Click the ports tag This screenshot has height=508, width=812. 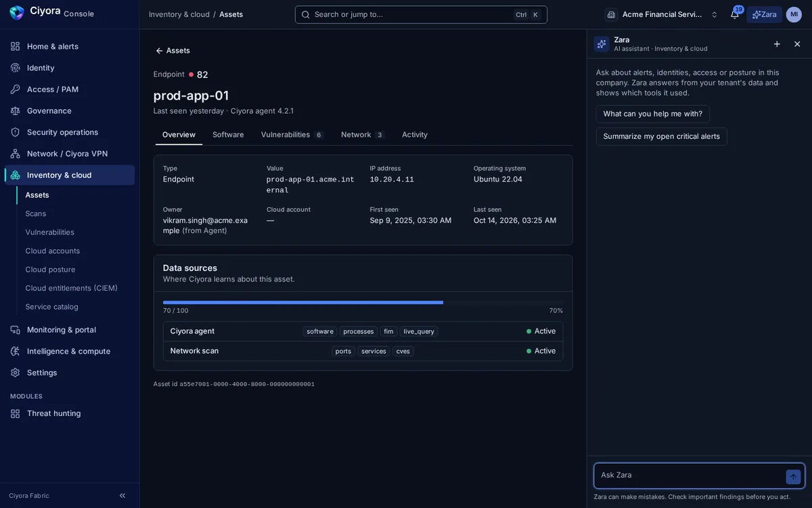tap(343, 351)
